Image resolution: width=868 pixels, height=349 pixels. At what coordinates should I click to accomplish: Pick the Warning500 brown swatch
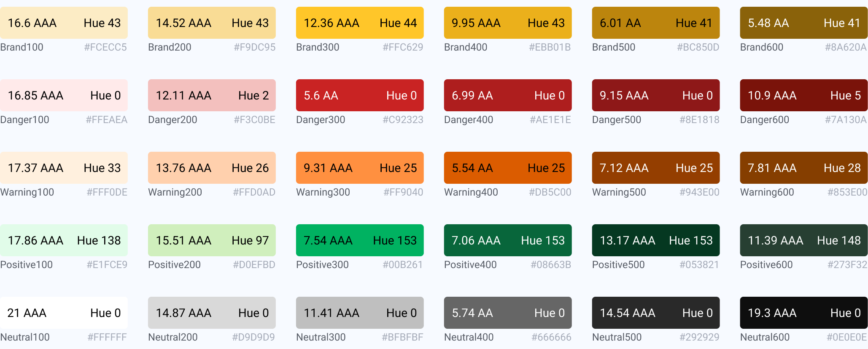coord(655,168)
